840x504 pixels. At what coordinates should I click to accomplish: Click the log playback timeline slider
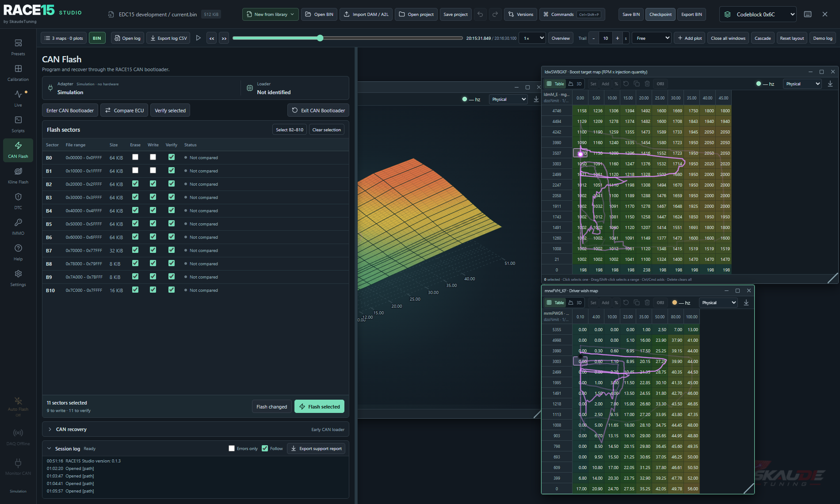347,38
